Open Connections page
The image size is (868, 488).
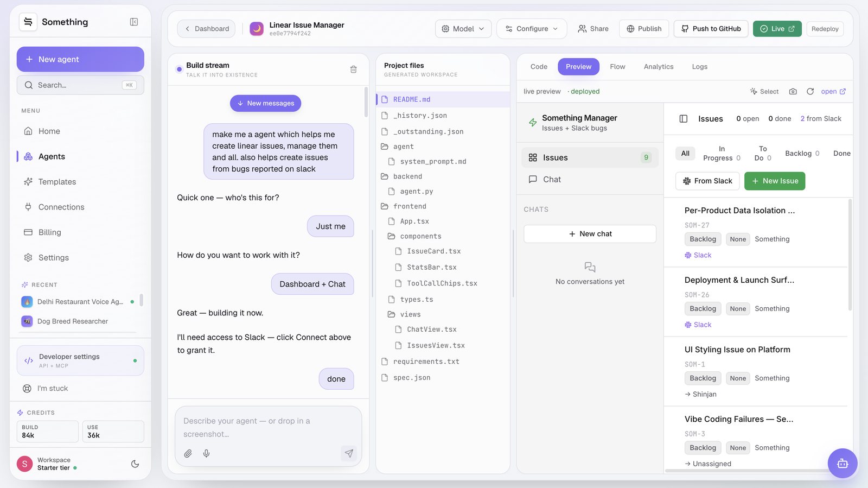coord(80,207)
